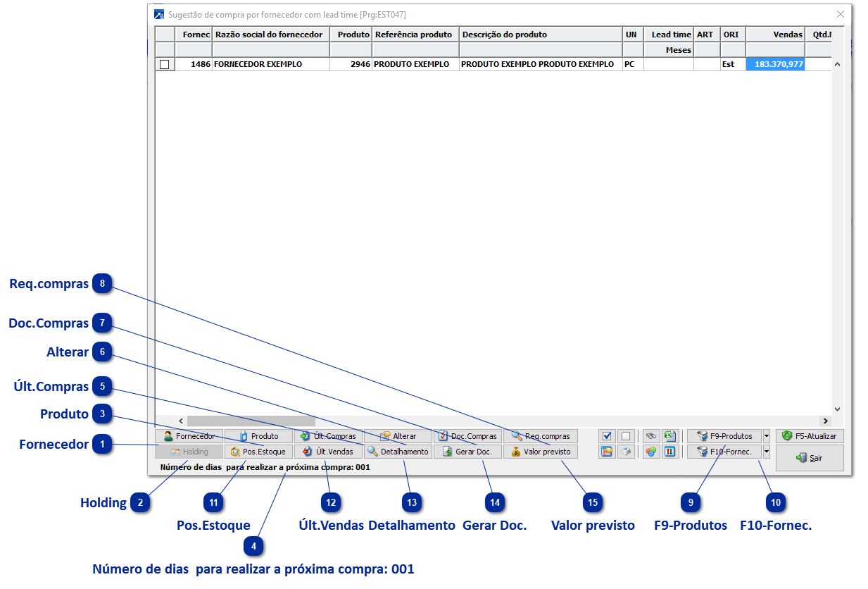Click Fornec column header

click(x=194, y=35)
